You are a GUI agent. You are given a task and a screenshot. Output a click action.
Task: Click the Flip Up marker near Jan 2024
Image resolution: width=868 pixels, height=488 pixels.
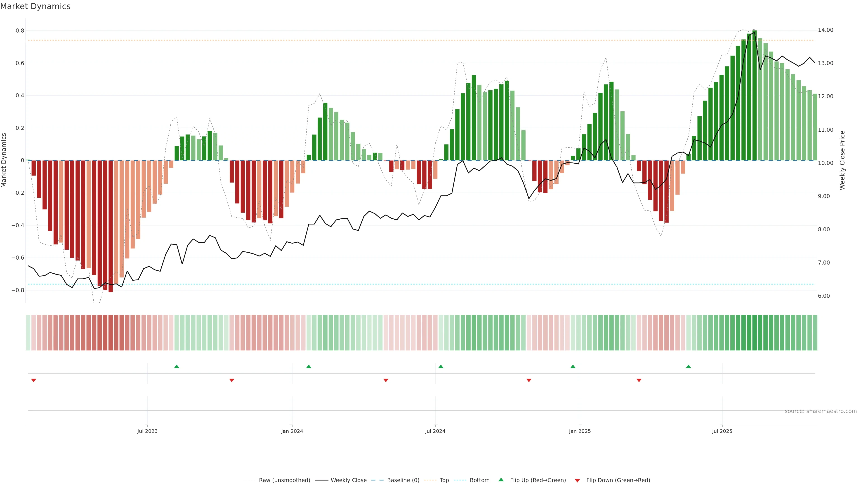tap(309, 366)
